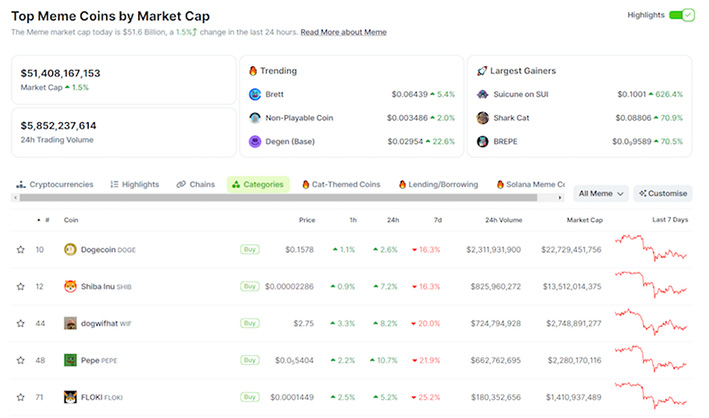
Task: Open the Solana Meme category tab
Action: point(531,185)
